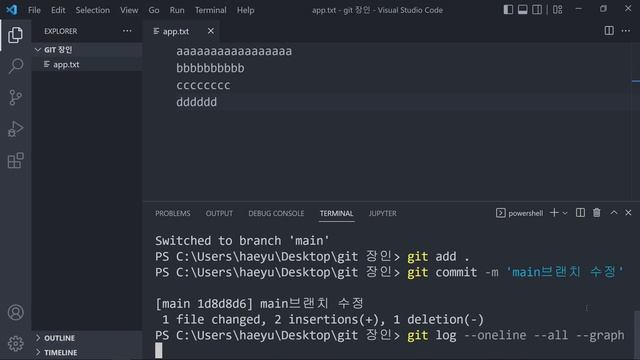The width and height of the screenshot is (640, 360).
Task: Click the VS Code logo icon
Action: [11, 9]
